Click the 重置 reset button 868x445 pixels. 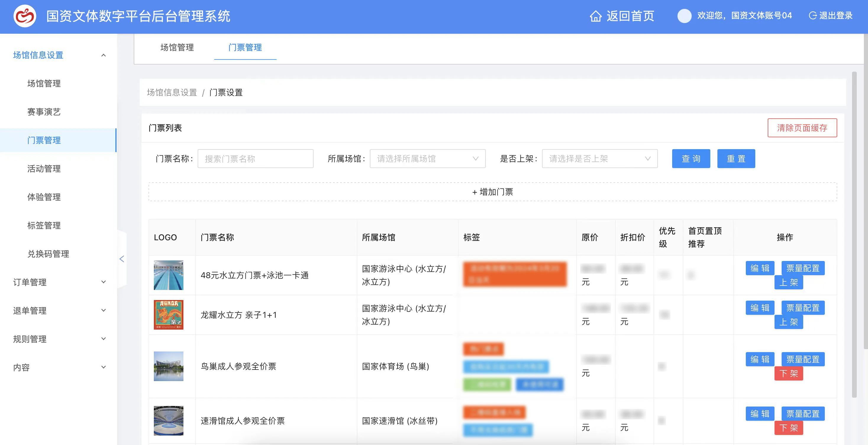[736, 159]
